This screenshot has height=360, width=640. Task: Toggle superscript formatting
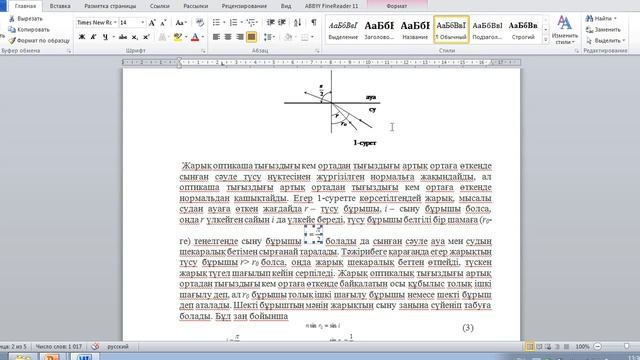(x=146, y=37)
